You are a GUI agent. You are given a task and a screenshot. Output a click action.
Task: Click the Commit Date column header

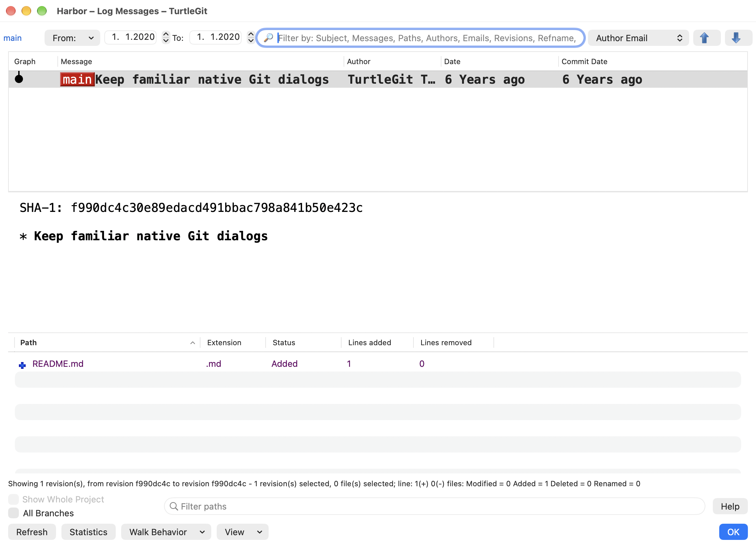click(584, 61)
